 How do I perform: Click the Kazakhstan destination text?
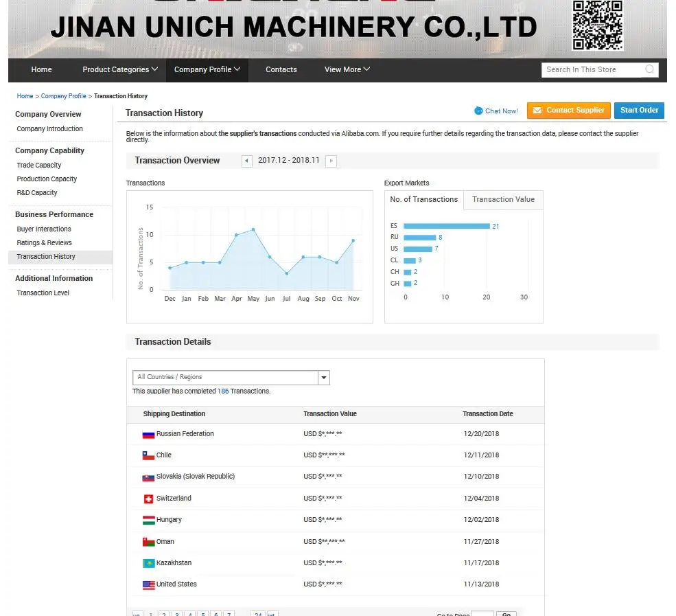(x=174, y=563)
